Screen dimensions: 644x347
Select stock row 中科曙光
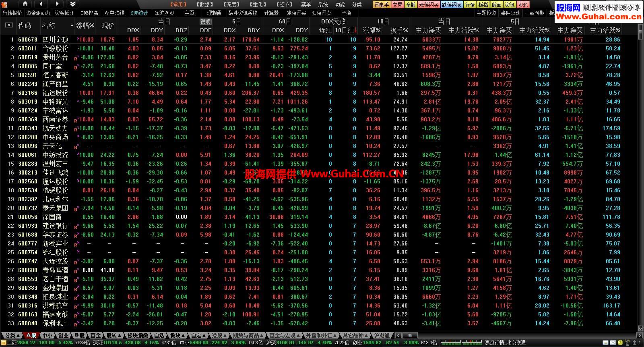(311, 102)
